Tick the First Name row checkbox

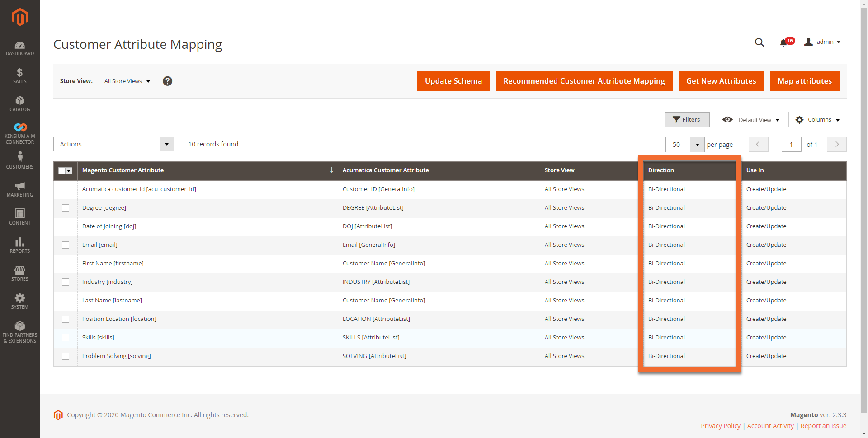(66, 264)
